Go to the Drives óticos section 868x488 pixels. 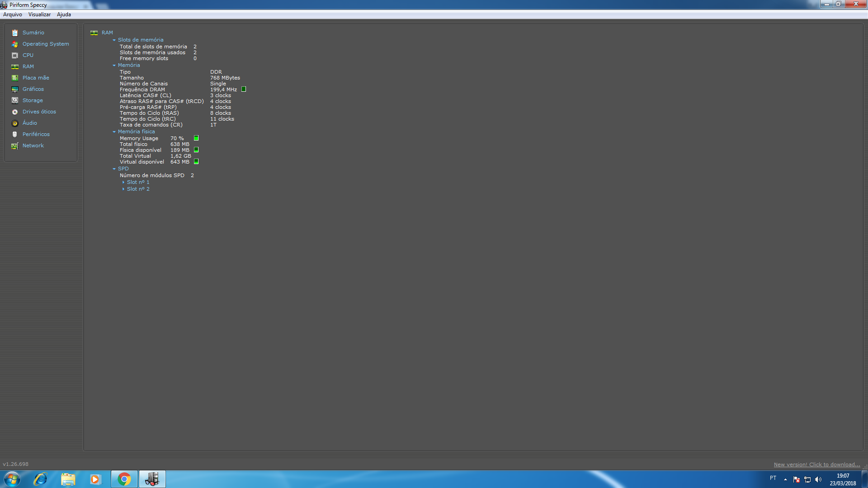tap(39, 112)
